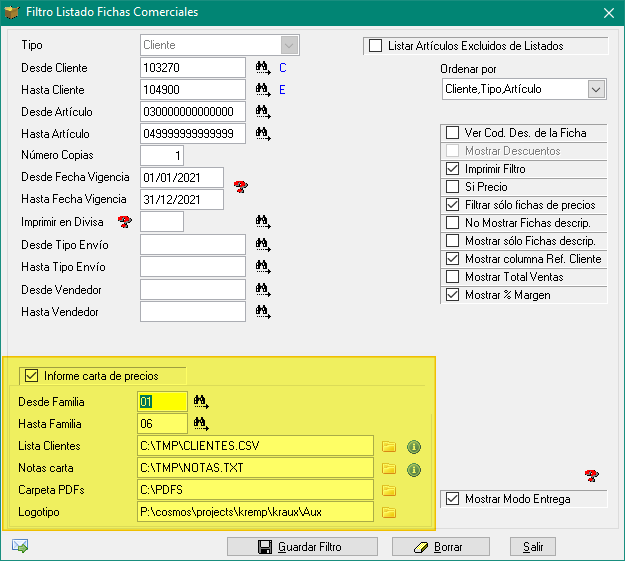
Task: Click the Salir button
Action: point(532,547)
